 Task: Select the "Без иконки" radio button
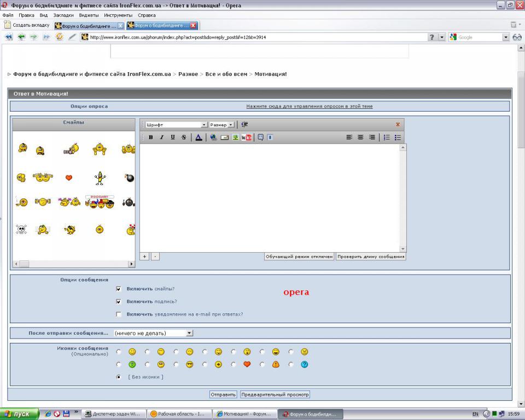(119, 377)
